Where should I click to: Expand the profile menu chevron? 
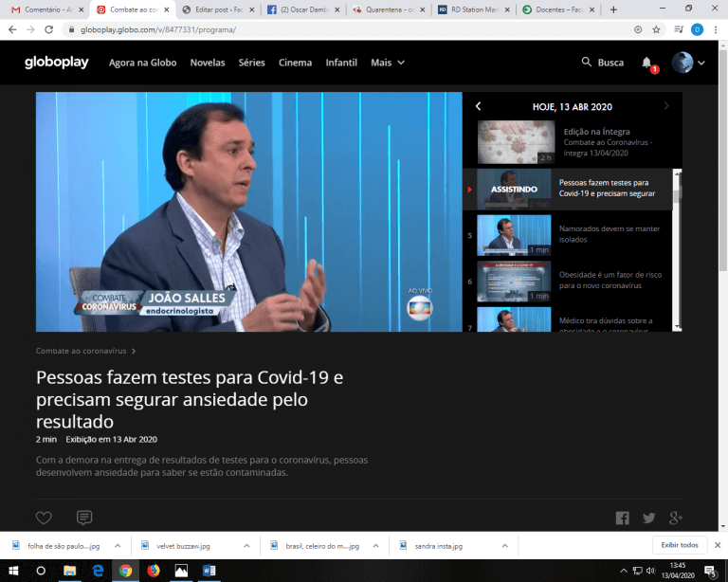coord(701,63)
